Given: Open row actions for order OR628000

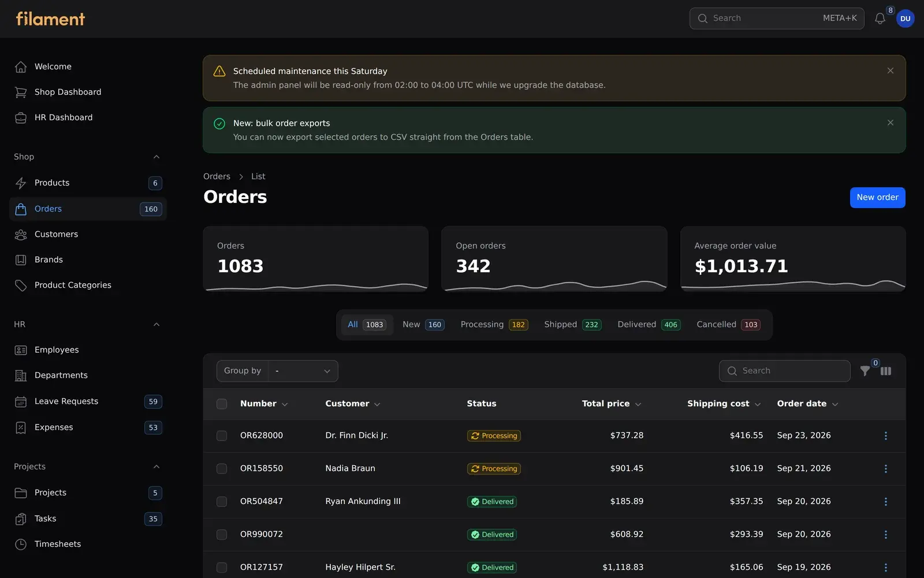Looking at the screenshot, I should coord(885,436).
